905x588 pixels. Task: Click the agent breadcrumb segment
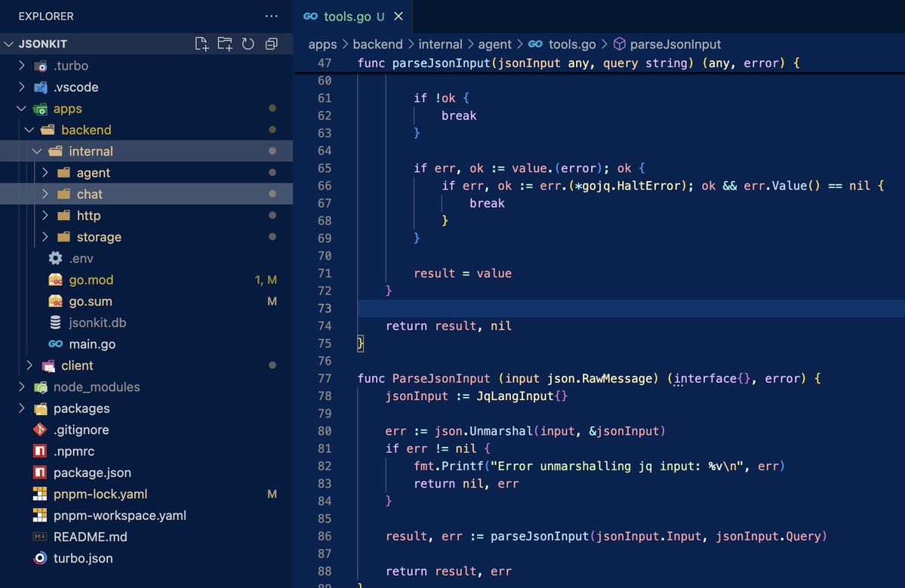click(494, 45)
